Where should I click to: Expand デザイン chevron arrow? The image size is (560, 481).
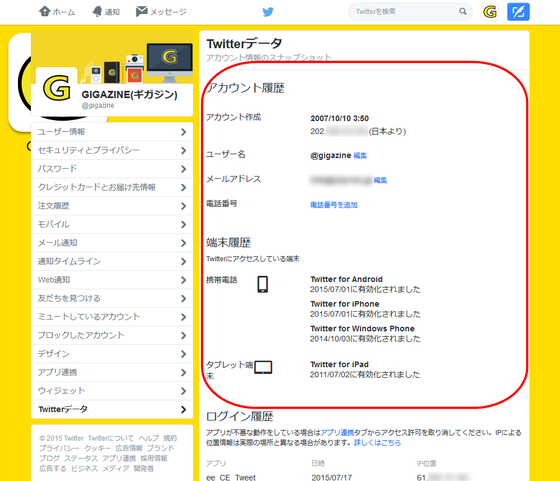click(x=184, y=354)
